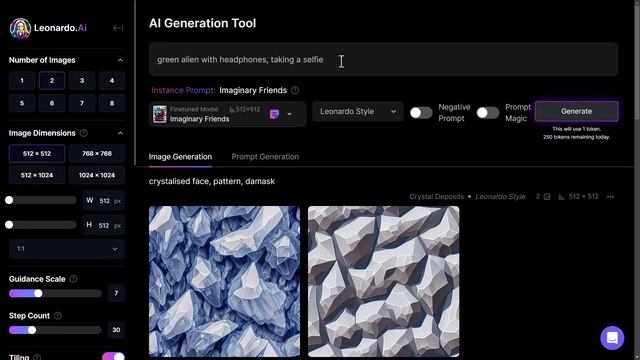This screenshot has height=360, width=640.
Task: Open the Image Dimensions help icon
Action: [84, 133]
